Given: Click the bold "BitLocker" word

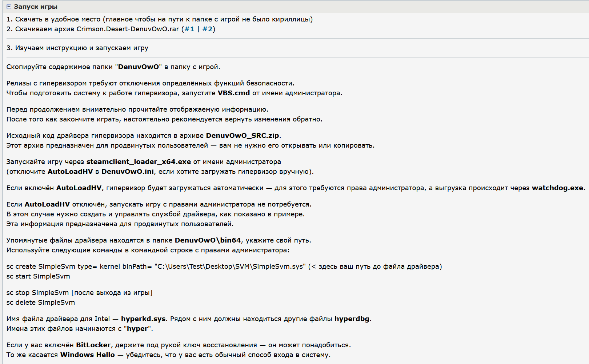Looking at the screenshot, I should point(93,345).
